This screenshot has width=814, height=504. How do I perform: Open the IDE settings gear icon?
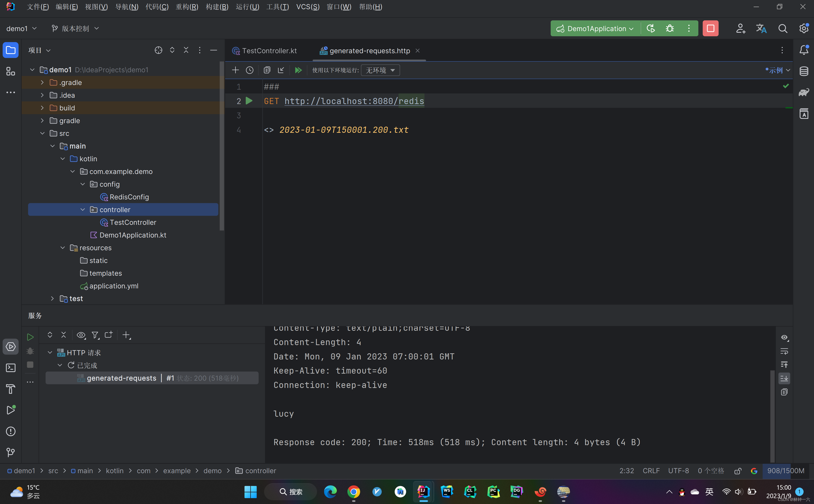point(804,28)
